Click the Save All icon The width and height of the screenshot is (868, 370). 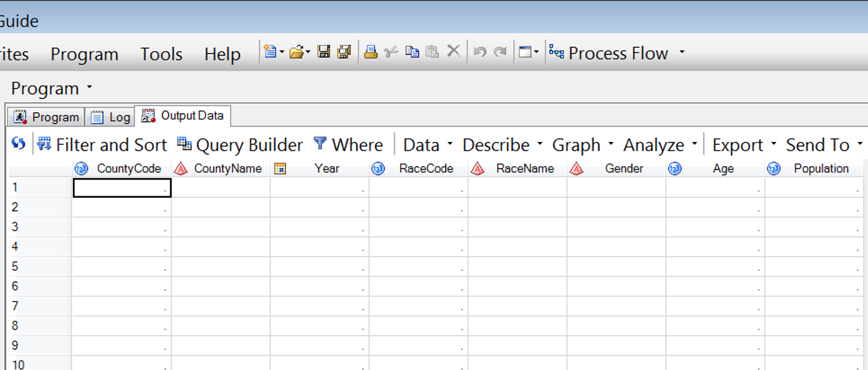(344, 52)
